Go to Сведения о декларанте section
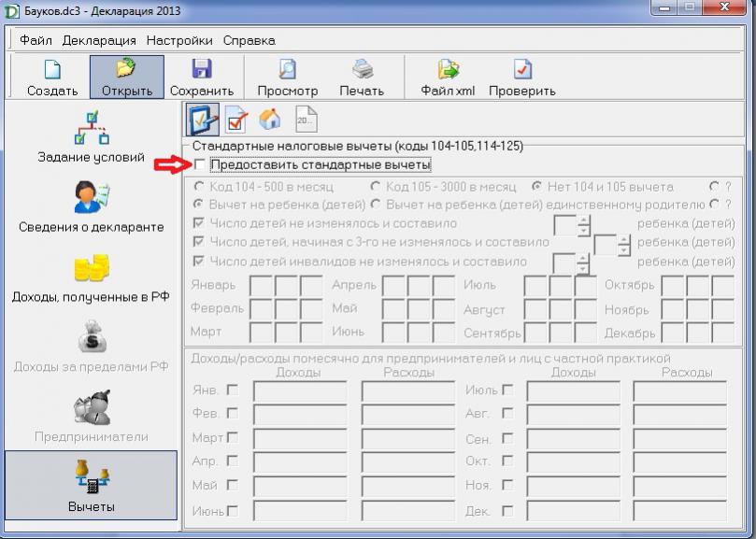The width and height of the screenshot is (756, 539). [x=91, y=206]
